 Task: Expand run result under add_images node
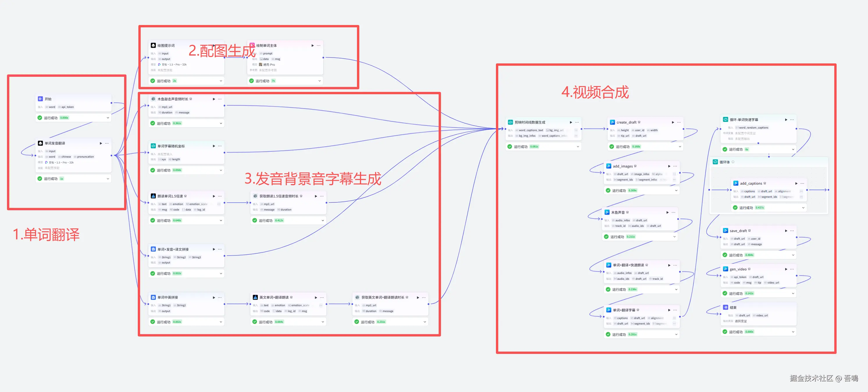676,190
